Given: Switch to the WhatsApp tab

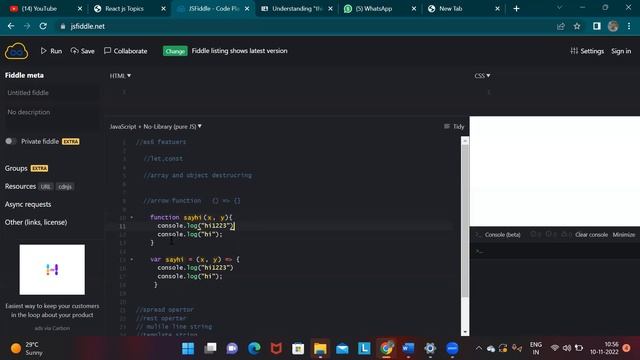Looking at the screenshot, I should click(x=380, y=9).
